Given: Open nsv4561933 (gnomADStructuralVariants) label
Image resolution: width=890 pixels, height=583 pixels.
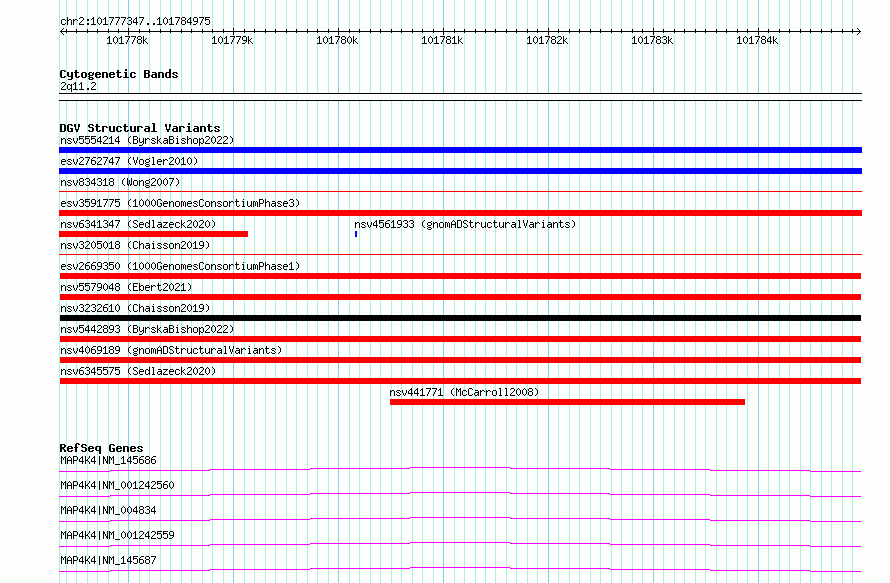Looking at the screenshot, I should (x=465, y=224).
